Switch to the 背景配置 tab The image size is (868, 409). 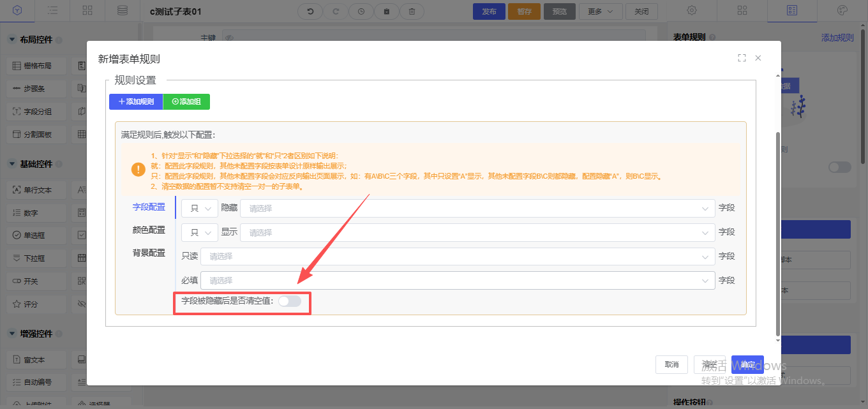pyautogui.click(x=148, y=253)
